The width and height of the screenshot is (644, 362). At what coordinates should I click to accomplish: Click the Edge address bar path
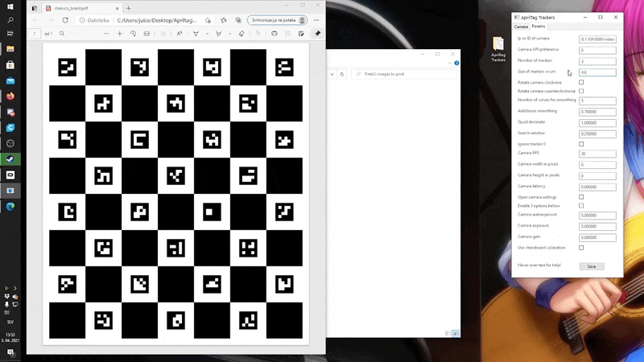pyautogui.click(x=157, y=20)
